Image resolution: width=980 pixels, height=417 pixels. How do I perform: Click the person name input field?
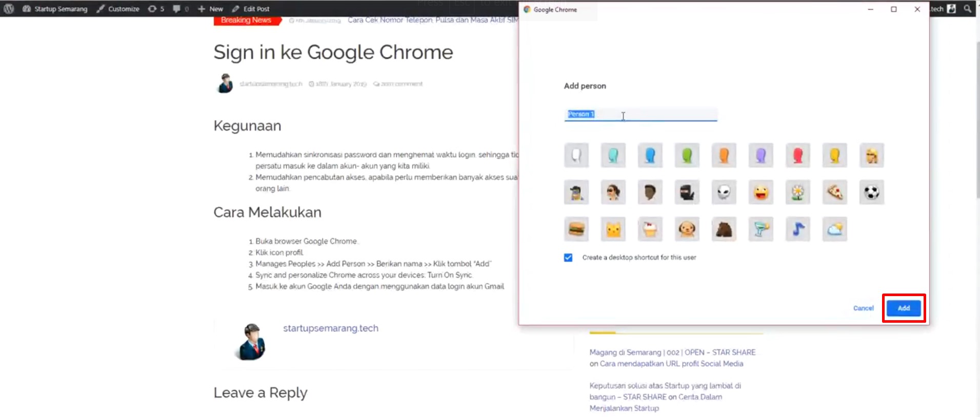[x=641, y=114]
